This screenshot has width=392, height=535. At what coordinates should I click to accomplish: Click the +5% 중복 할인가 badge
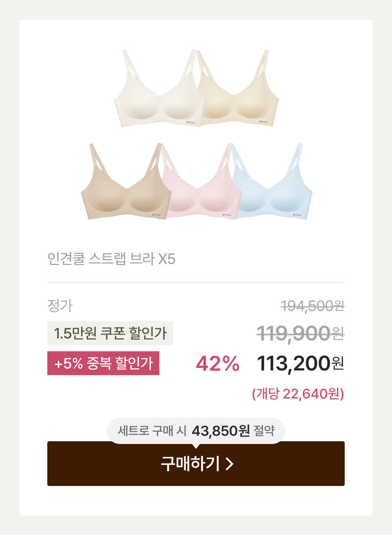103,363
